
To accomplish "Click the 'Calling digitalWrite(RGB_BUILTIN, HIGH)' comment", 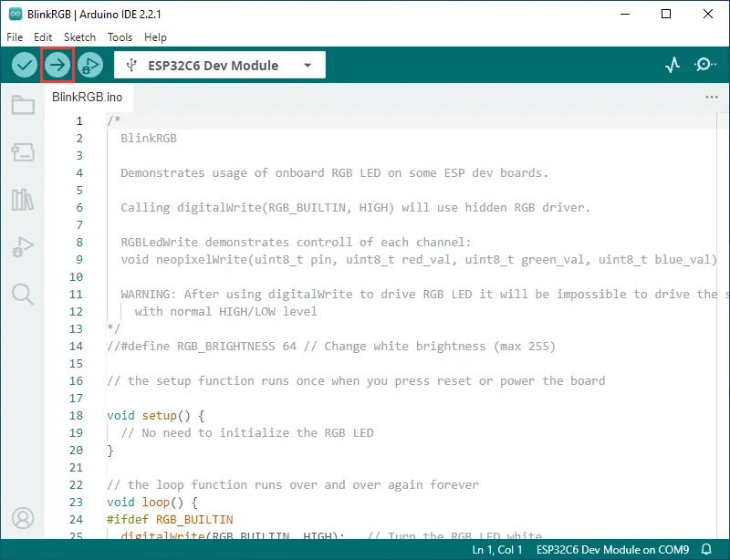I will point(356,207).
